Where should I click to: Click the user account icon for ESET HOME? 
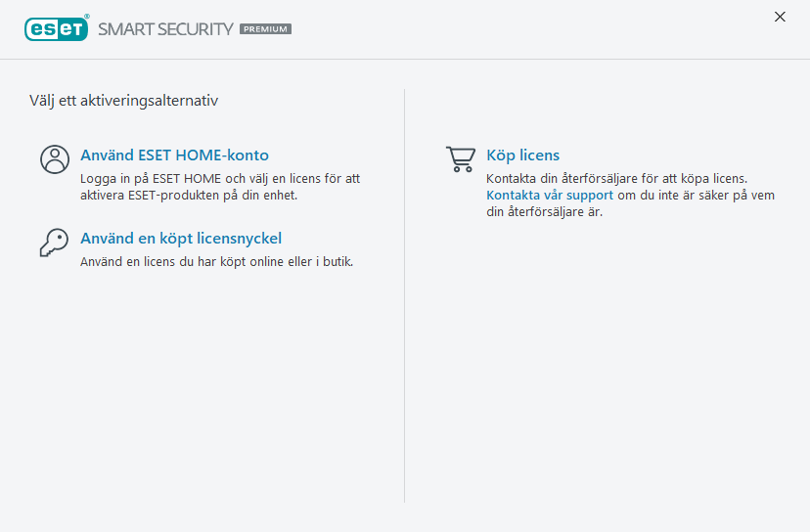pos(55,159)
